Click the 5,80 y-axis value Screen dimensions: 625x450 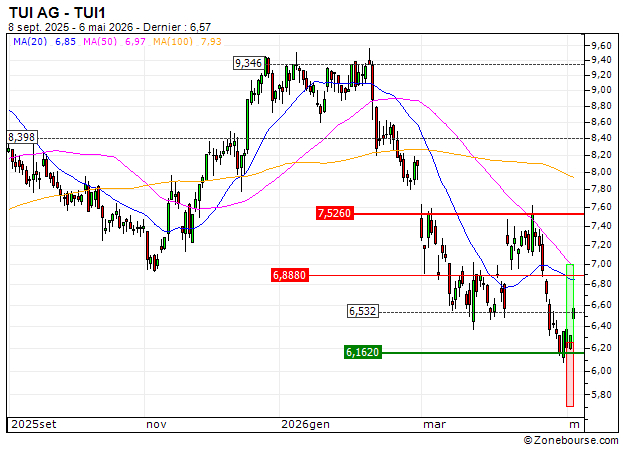[x=601, y=395]
